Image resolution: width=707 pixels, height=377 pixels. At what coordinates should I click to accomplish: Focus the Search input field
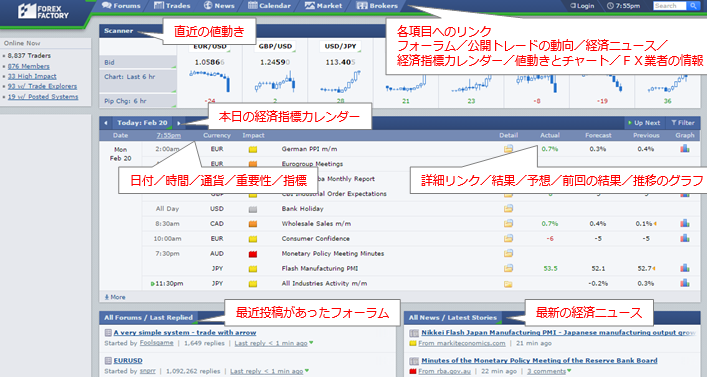coord(670,6)
